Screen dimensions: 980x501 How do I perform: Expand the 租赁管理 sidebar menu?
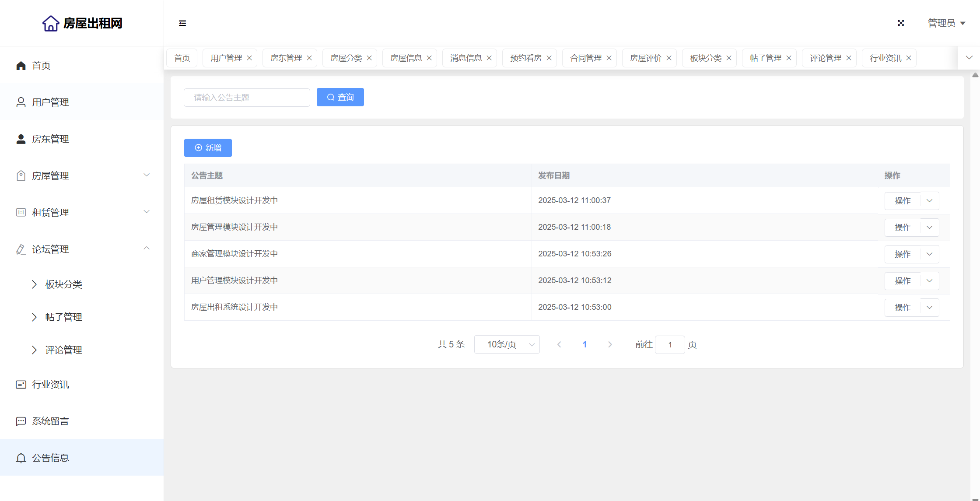[x=147, y=212]
